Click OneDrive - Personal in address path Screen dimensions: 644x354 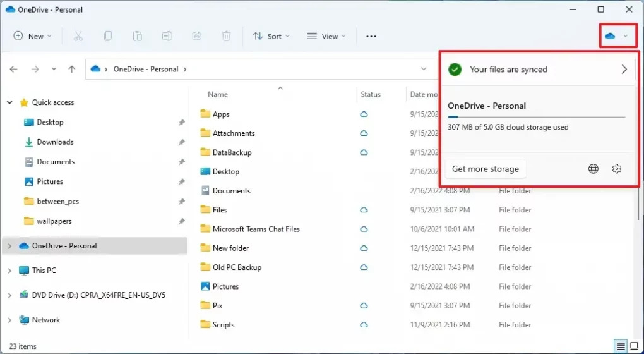146,69
